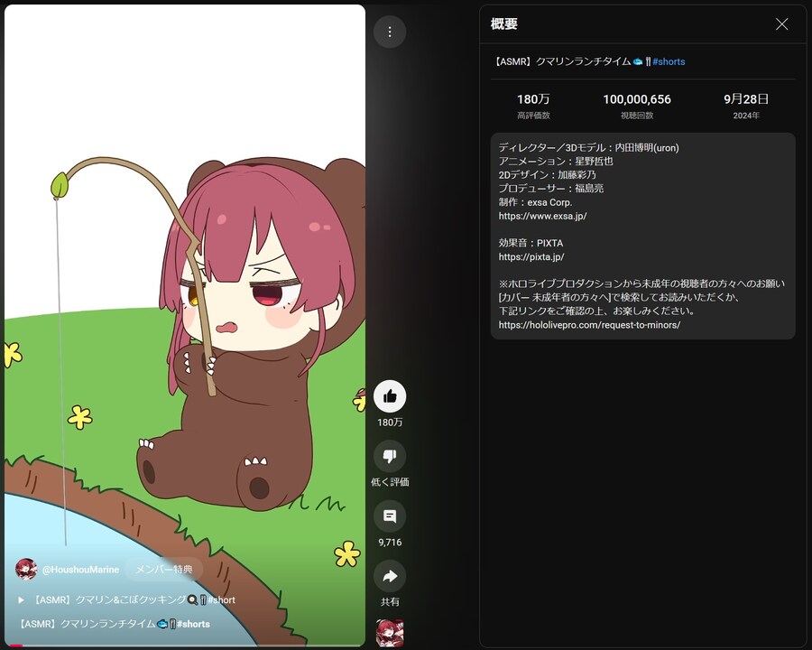Click the #shorts hashtag in video overlay title

193,624
